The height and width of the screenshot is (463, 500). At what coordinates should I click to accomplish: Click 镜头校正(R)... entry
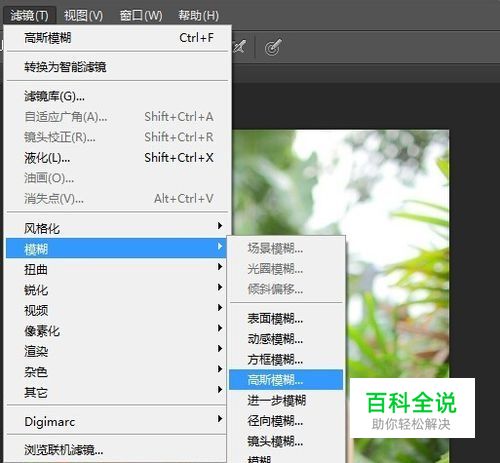[117, 137]
